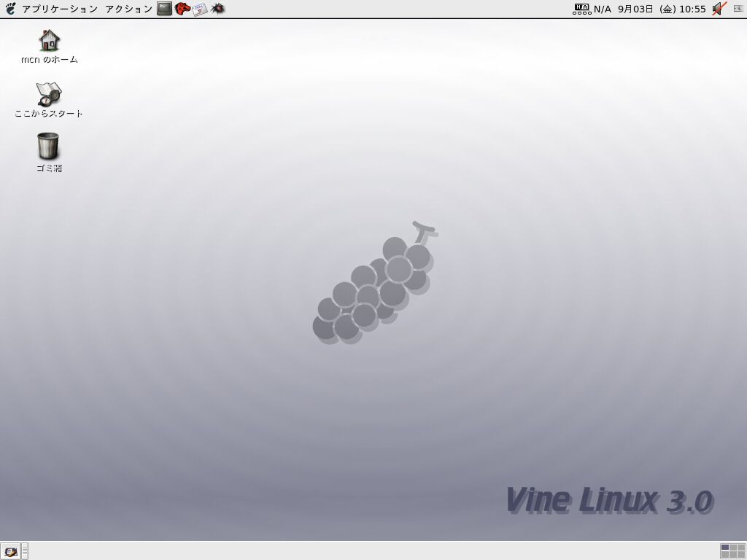Open the ここからスタート desktop icon
Image resolution: width=747 pixels, height=560 pixels.
click(49, 94)
